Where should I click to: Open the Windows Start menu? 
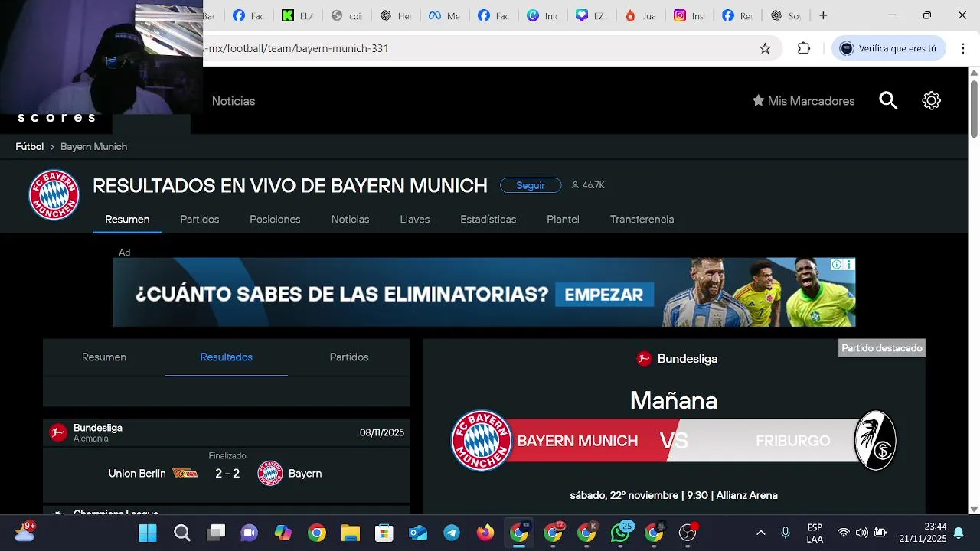tap(148, 533)
